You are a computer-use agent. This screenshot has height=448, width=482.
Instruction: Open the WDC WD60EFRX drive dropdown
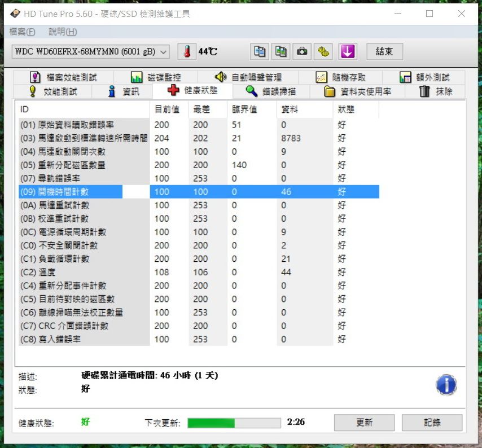coord(91,51)
